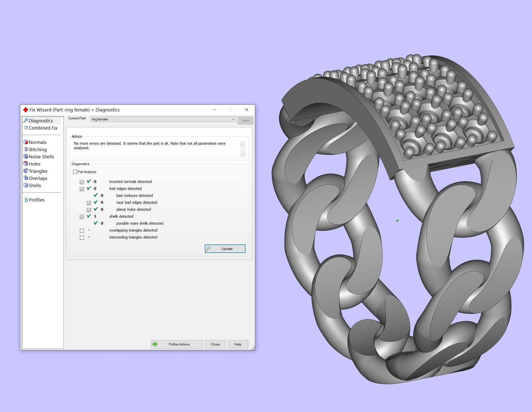Select the Holes repair icon
The image size is (532, 412).
point(26,164)
